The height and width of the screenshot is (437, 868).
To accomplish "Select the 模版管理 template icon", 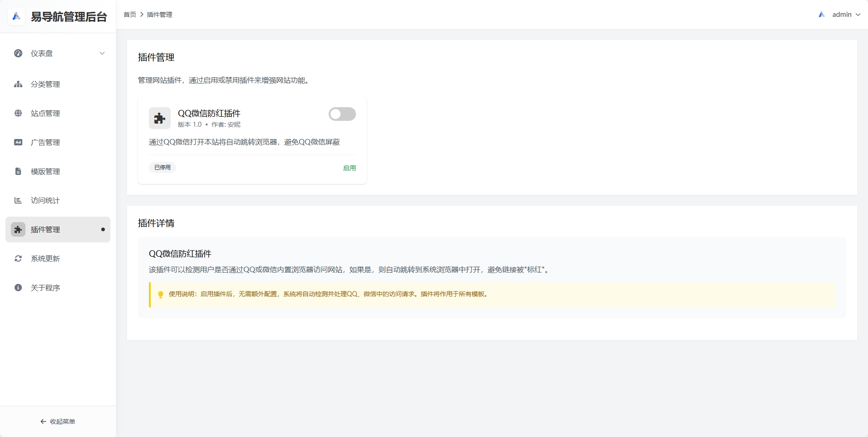I will point(18,171).
